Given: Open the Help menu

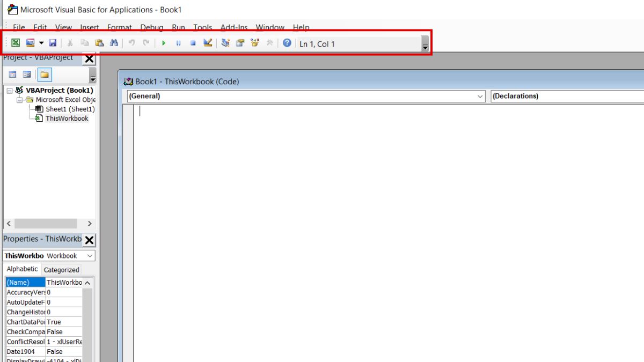Looking at the screenshot, I should click(x=301, y=27).
